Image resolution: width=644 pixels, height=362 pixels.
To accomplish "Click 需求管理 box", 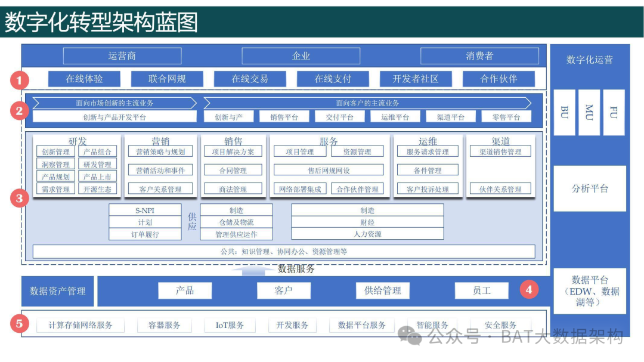I will (x=56, y=189).
